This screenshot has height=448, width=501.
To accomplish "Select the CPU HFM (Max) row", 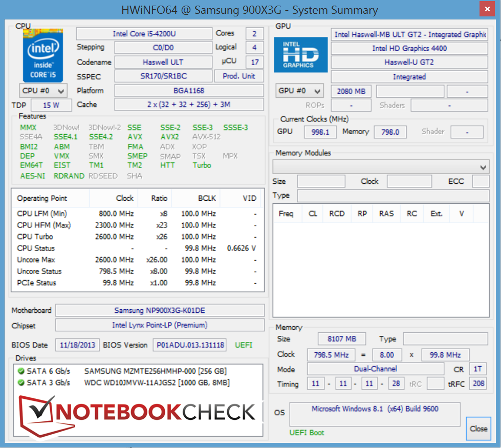I will pyautogui.click(x=137, y=225).
